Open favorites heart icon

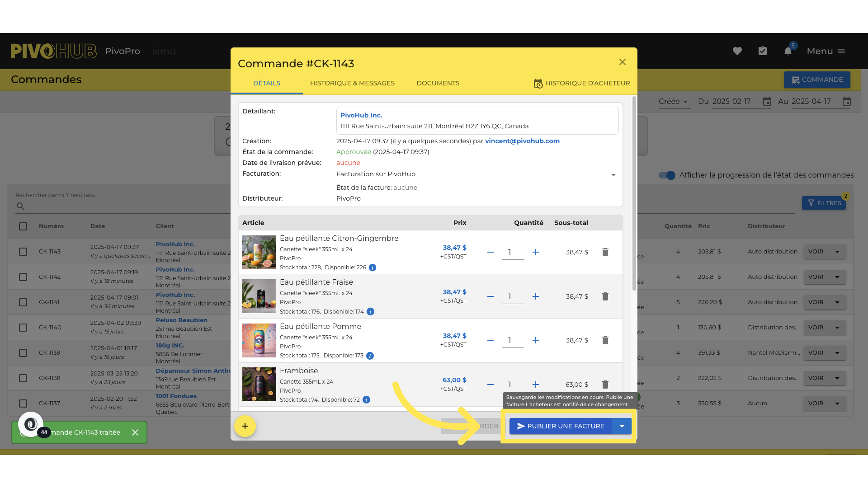point(737,51)
